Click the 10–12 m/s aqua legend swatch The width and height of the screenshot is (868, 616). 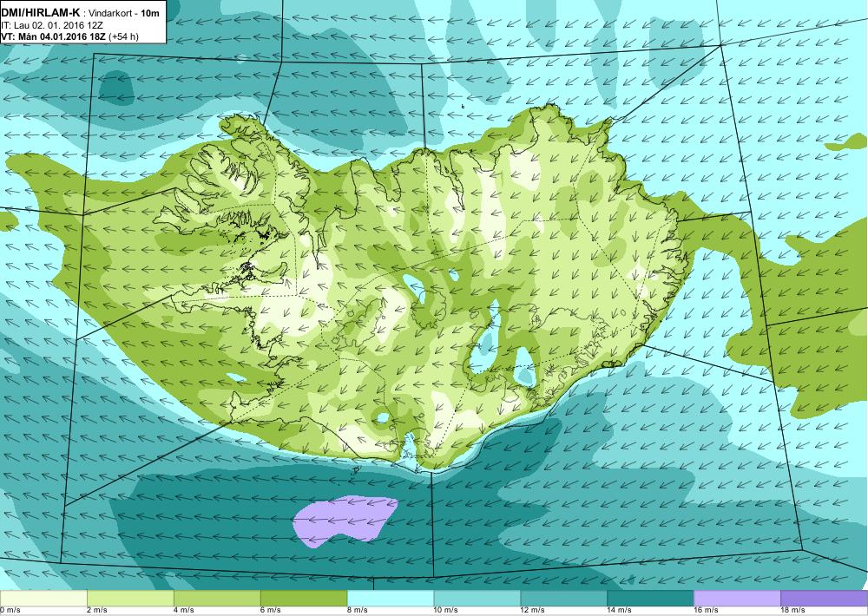point(477,598)
